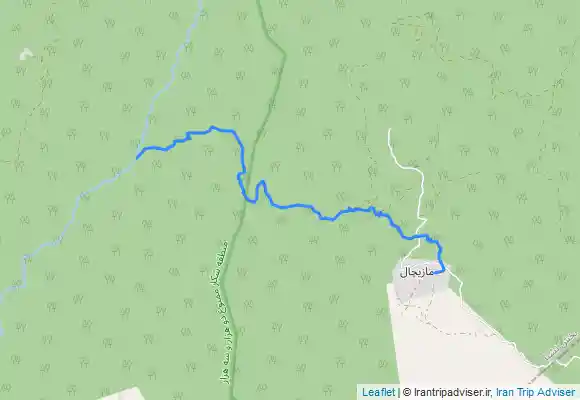Click the northern tip of the white road
This screenshot has height=400, width=580.
tap(390, 130)
